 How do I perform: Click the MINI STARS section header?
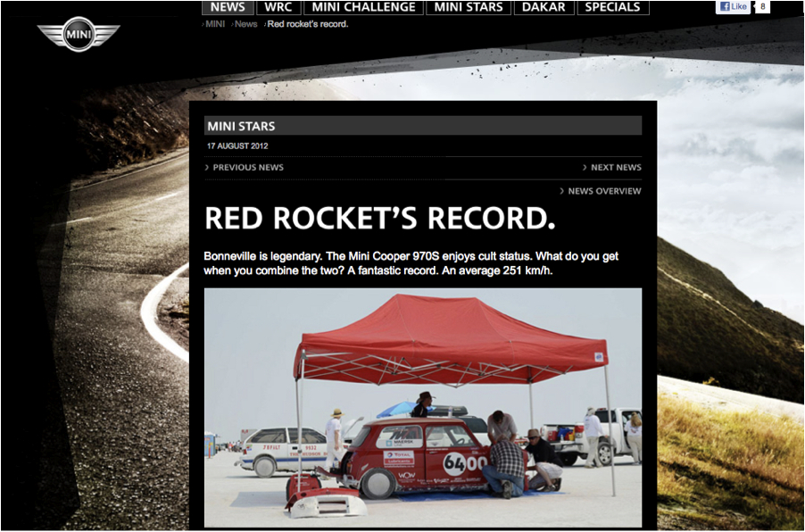click(x=423, y=126)
